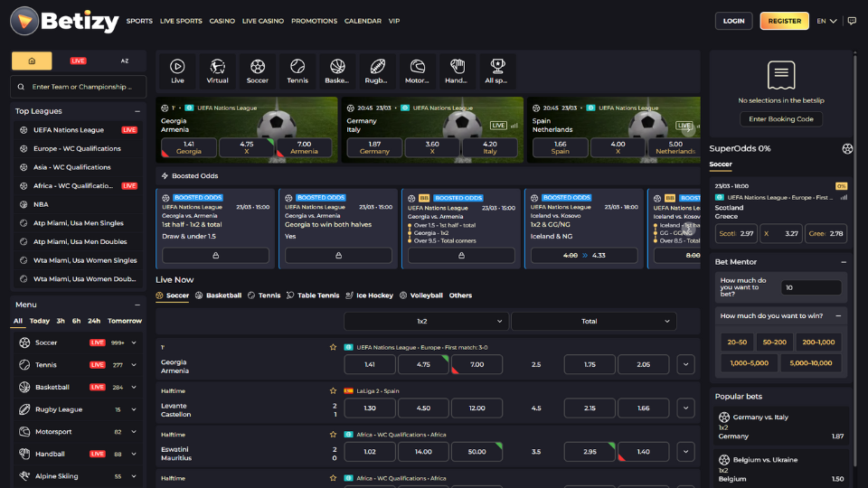Open NBA in Top Leagues
868x488 pixels.
[77, 204]
